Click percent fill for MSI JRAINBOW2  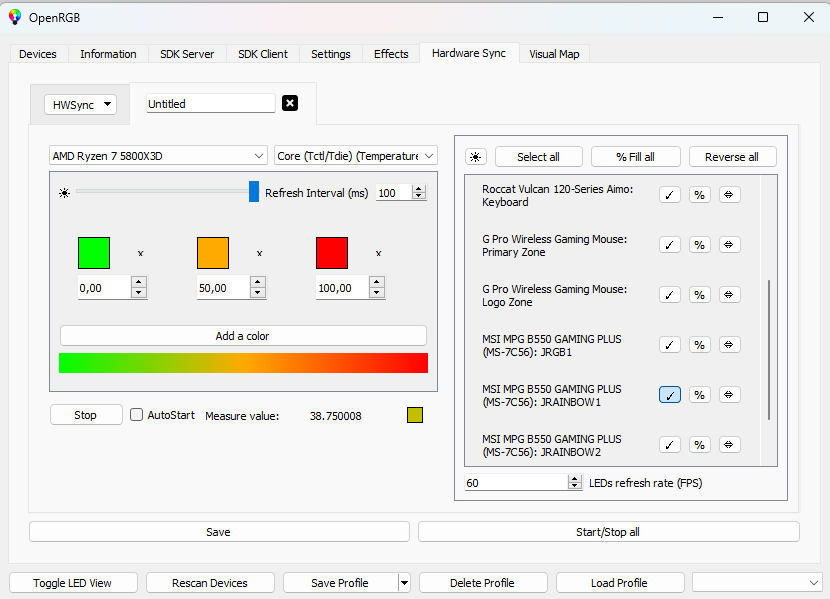(x=699, y=445)
